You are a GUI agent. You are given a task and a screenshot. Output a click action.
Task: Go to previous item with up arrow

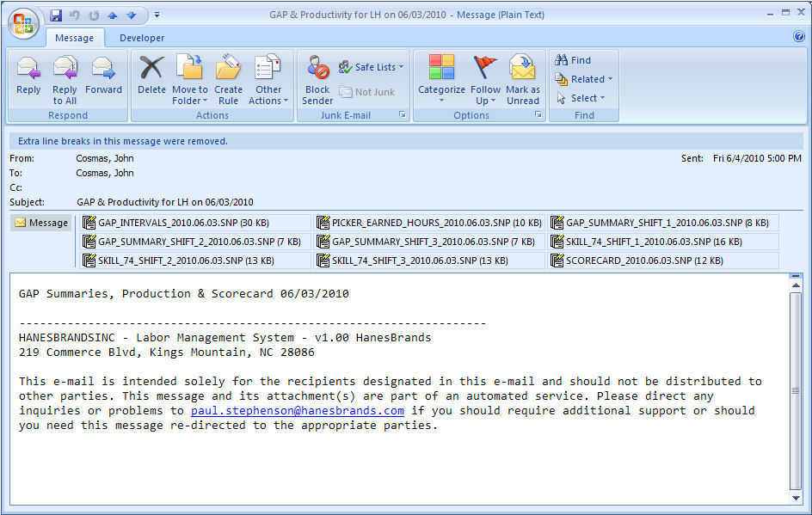pos(113,15)
